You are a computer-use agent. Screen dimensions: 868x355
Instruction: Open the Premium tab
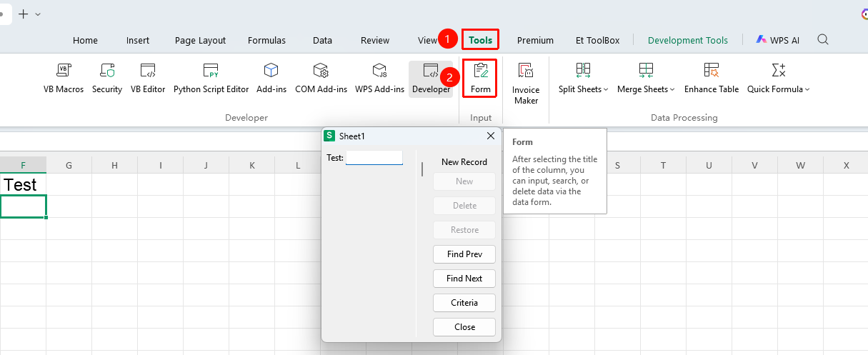535,41
